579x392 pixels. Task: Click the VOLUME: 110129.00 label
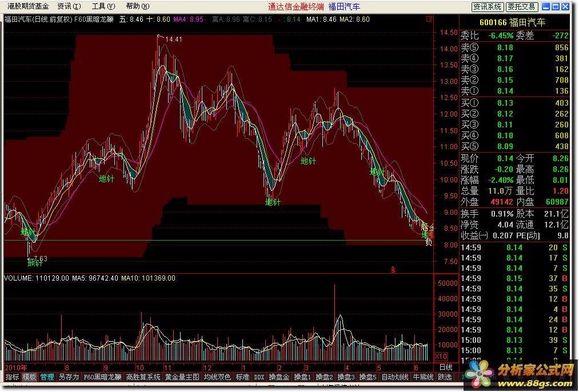36,278
